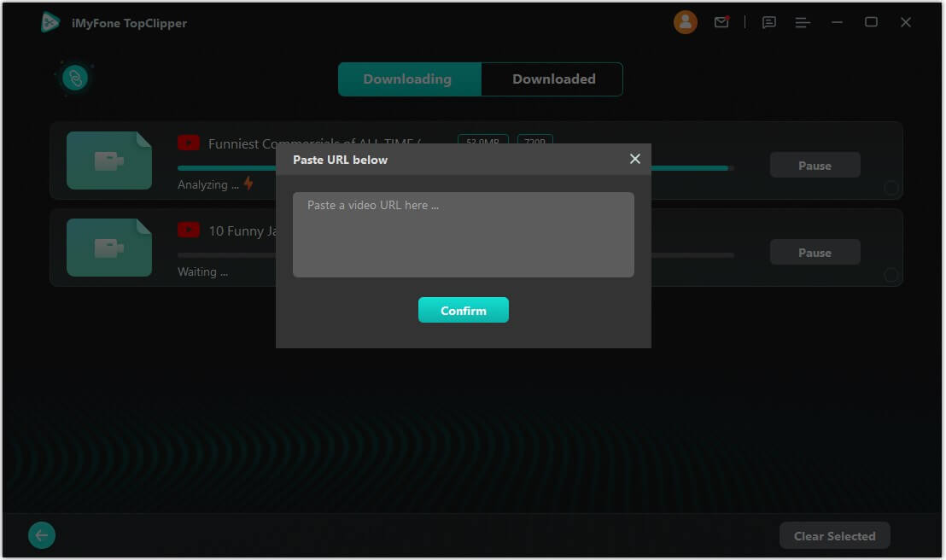Select the checkbox of the Waiting download
The width and height of the screenshot is (946, 560).
(891, 275)
